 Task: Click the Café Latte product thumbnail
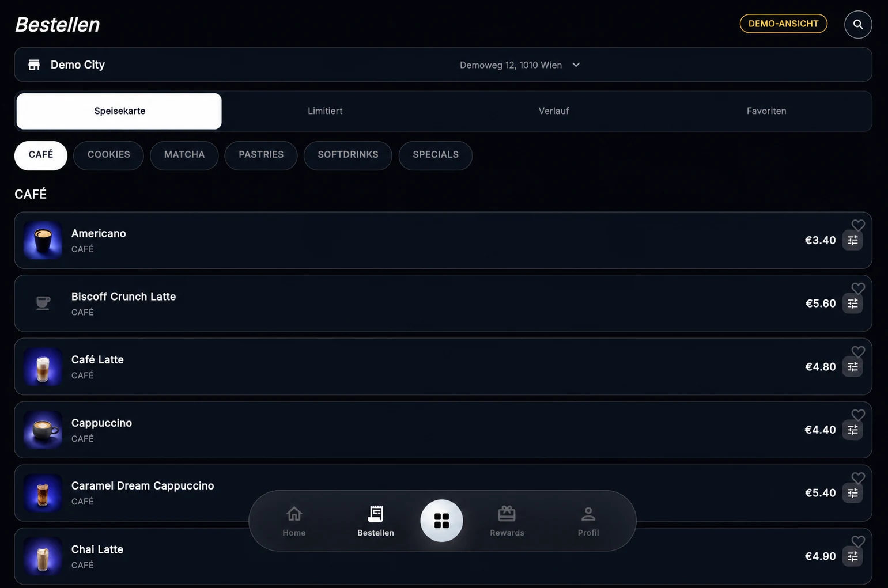tap(43, 367)
